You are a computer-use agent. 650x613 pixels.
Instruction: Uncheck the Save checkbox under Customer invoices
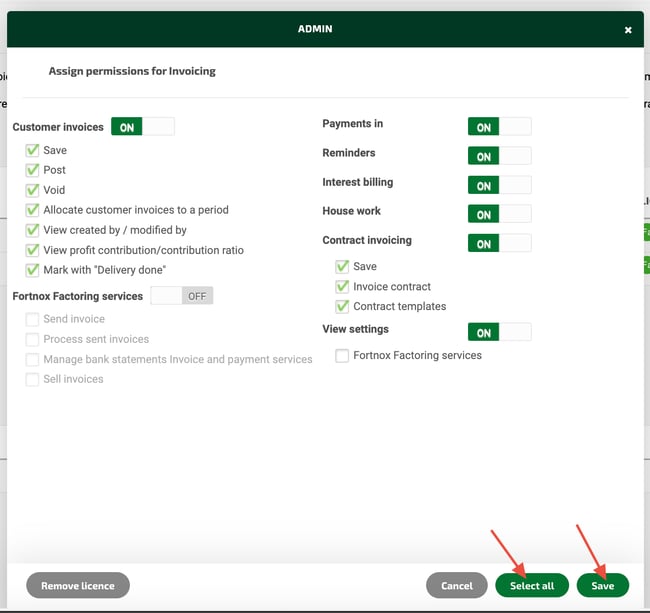coord(33,150)
